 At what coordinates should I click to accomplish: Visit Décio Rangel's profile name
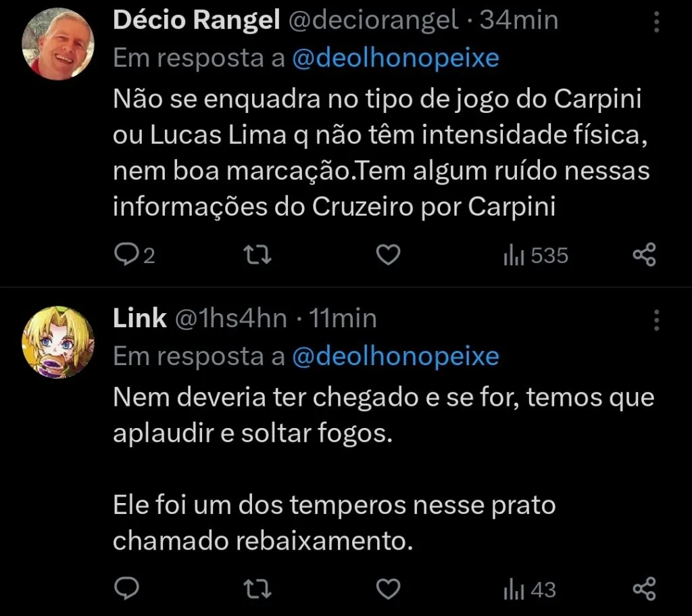[x=197, y=19]
